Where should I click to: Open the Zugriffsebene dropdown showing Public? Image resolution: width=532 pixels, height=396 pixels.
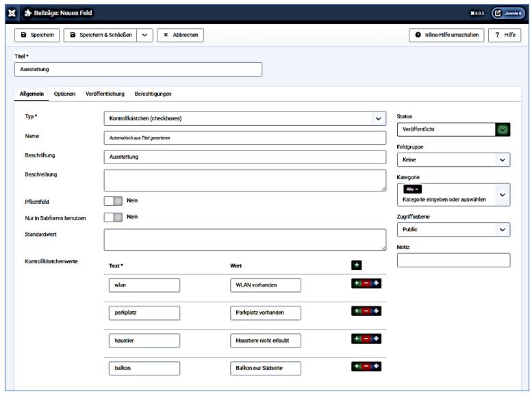pos(453,230)
